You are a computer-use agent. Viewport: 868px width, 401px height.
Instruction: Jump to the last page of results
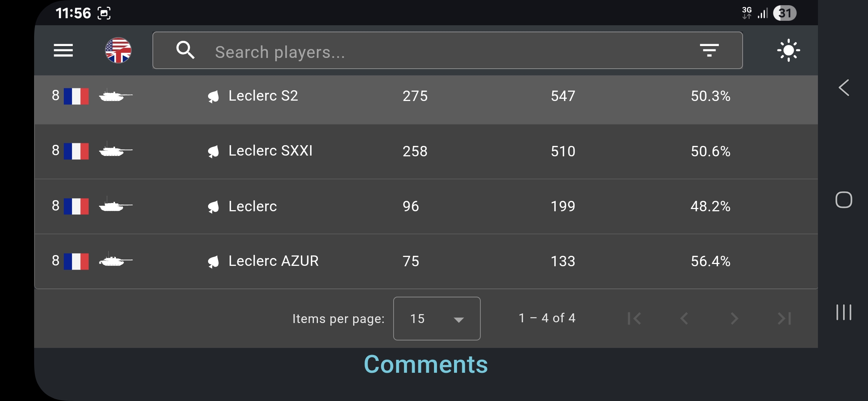coord(785,319)
